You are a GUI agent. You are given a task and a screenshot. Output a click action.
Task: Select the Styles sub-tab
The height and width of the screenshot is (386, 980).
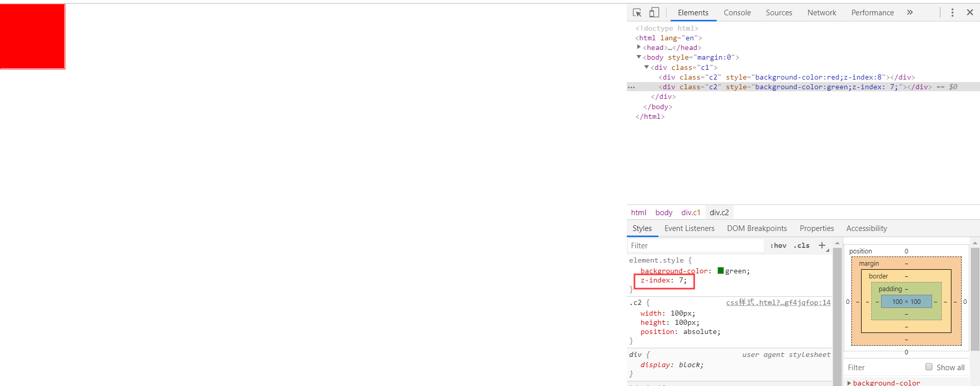pos(642,228)
